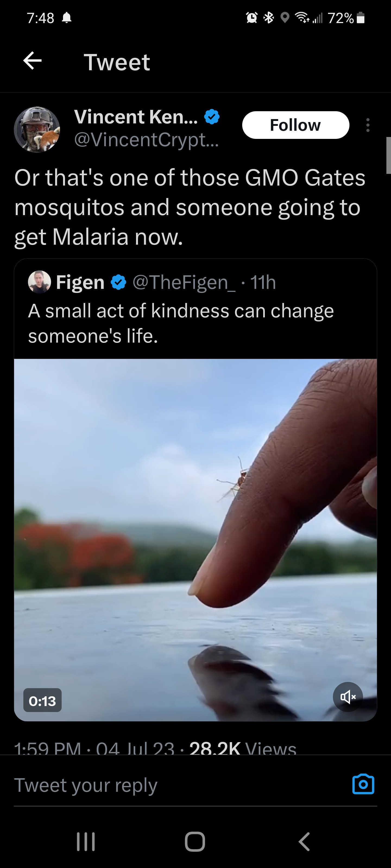The height and width of the screenshot is (868, 391).
Task: Open the 28.2K Views count
Action: tap(242, 749)
